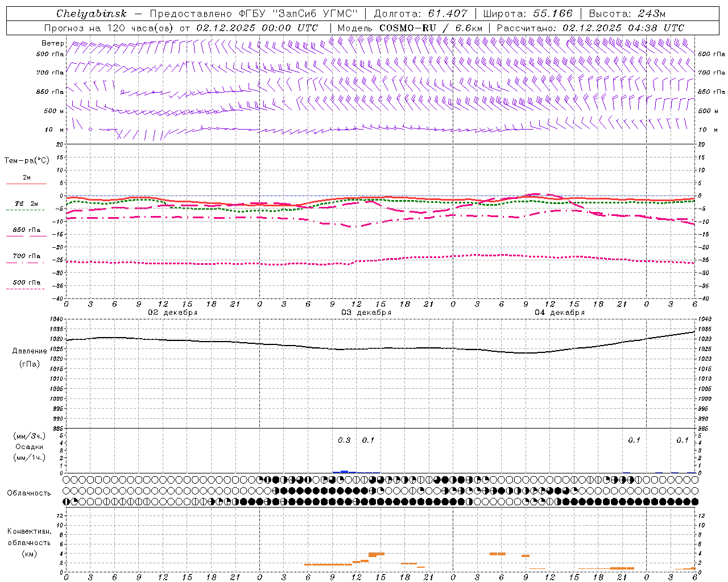Click left "700 гПа" wind level label
728x582 pixels.
coord(50,73)
